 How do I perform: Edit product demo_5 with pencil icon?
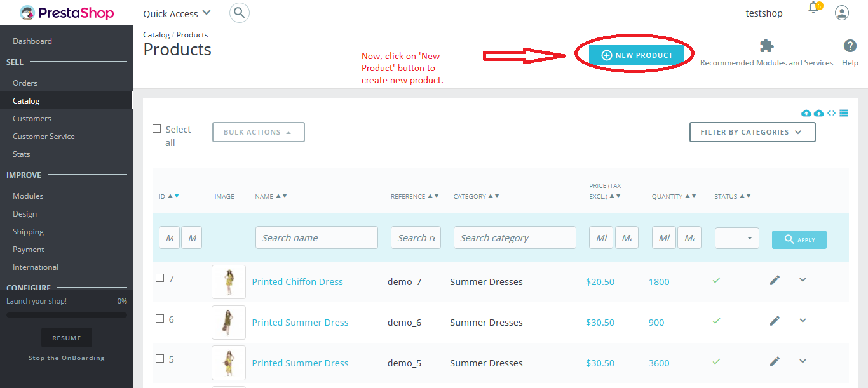(775, 361)
